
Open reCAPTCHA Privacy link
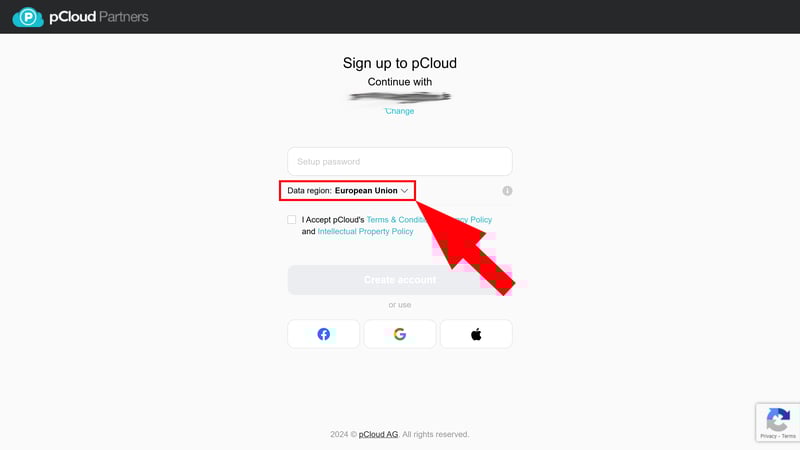point(768,436)
